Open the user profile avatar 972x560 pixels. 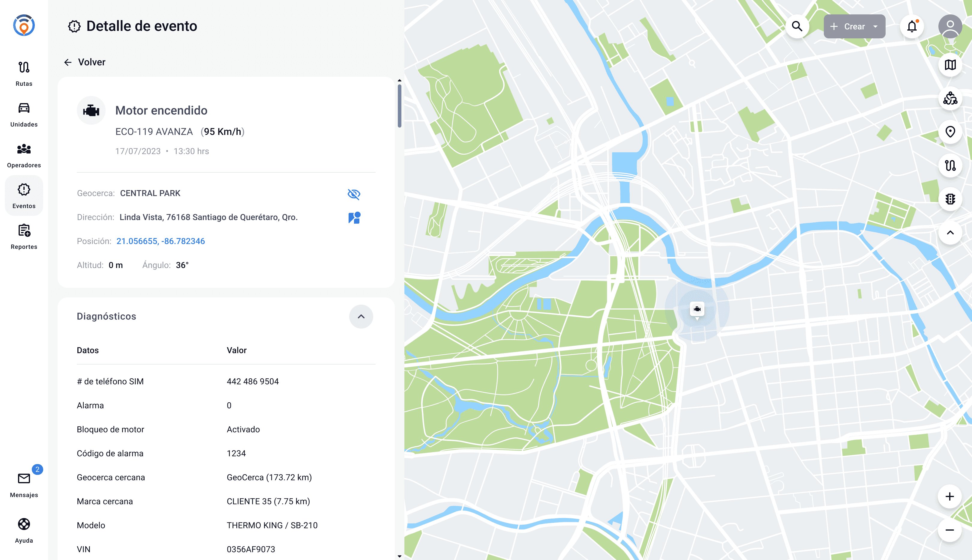(950, 27)
